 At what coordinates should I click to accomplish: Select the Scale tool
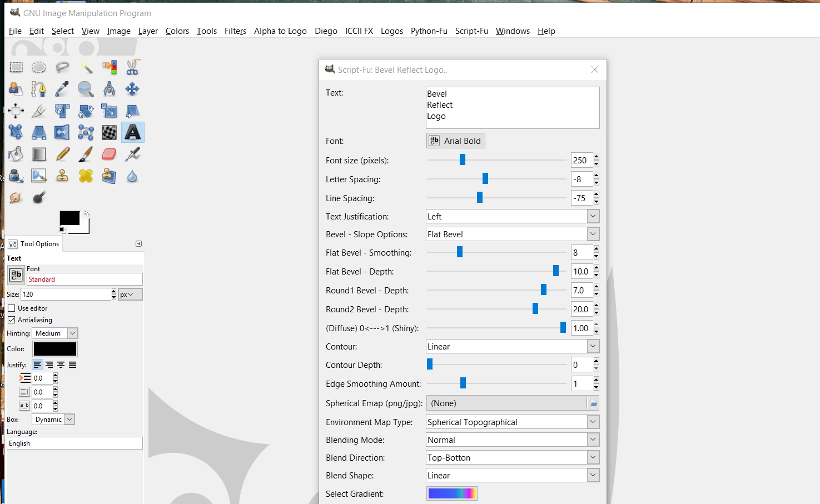pos(109,111)
